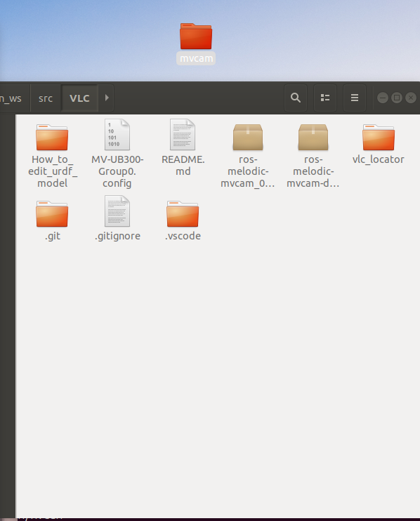This screenshot has height=521, width=420.
Task: Click the How_to_edit_urdf_model name label
Action: click(x=53, y=171)
